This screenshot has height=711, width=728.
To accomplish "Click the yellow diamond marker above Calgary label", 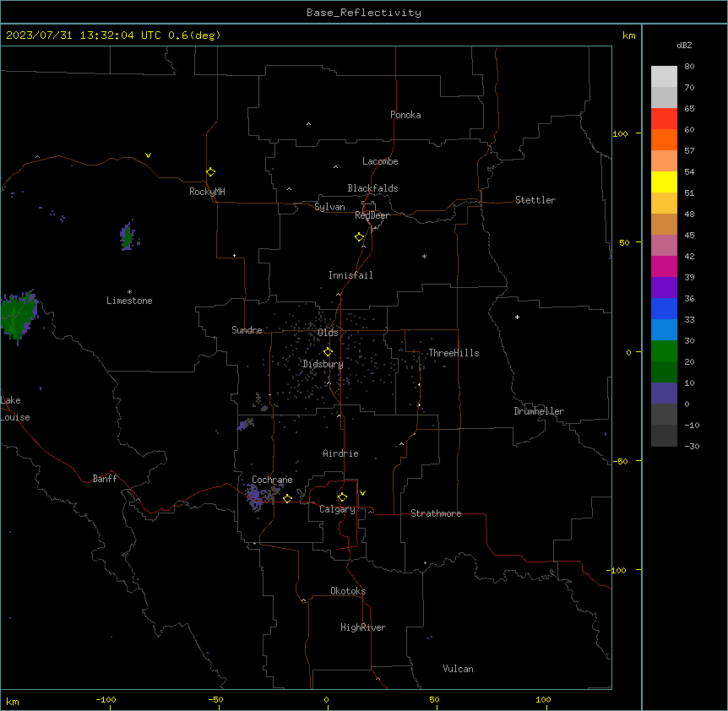I will pyautogui.click(x=343, y=497).
